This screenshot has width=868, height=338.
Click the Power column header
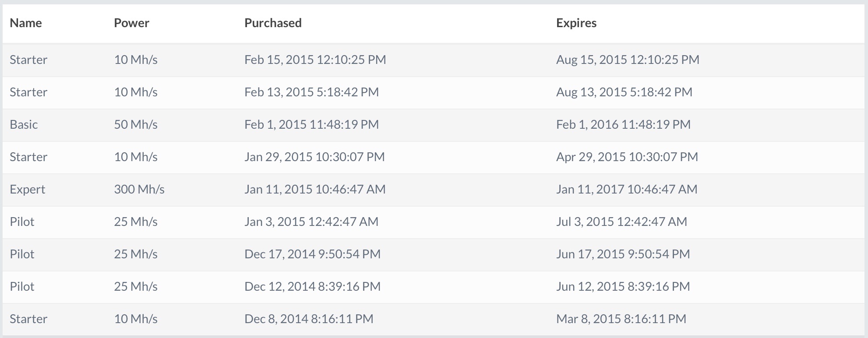[x=131, y=23]
